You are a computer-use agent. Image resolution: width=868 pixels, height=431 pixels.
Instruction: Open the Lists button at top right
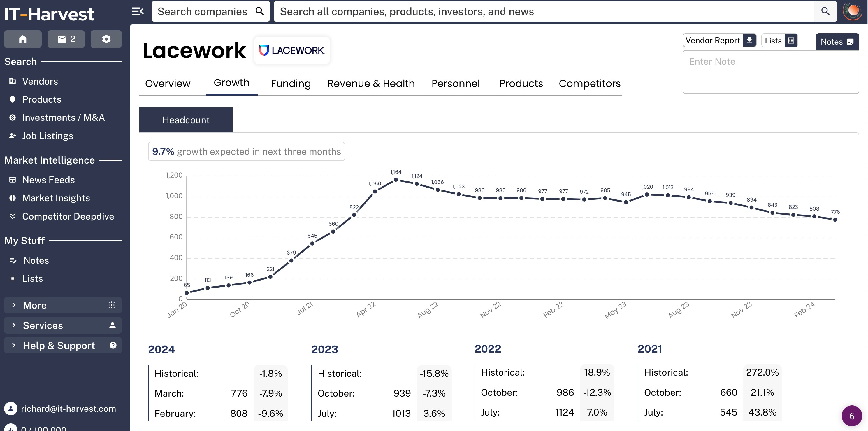pyautogui.click(x=779, y=41)
